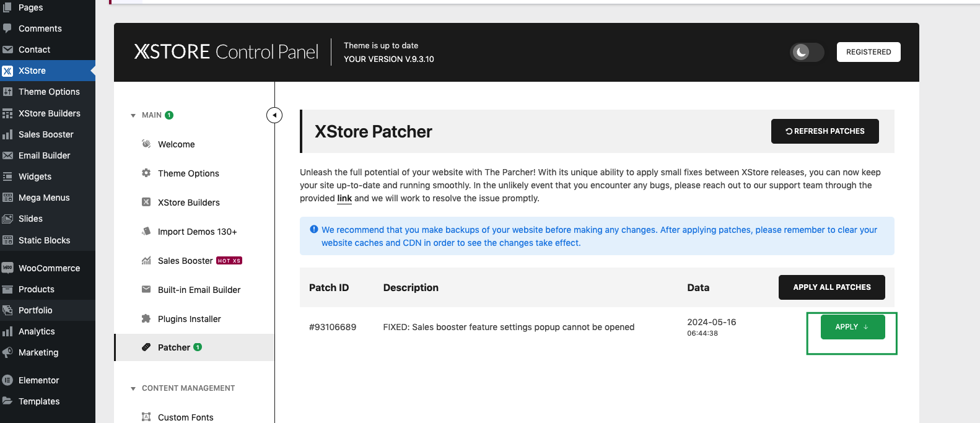This screenshot has width=980, height=423.
Task: Click the Templates folder icon
Action: coord(7,401)
